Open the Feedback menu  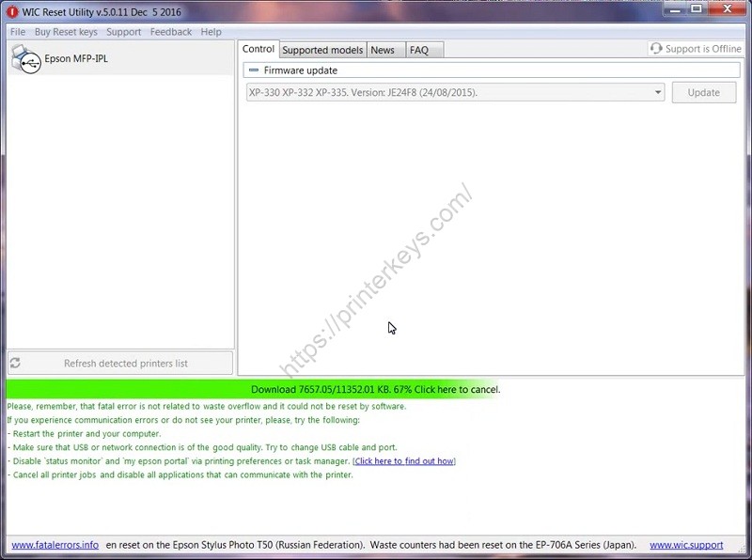coord(171,32)
